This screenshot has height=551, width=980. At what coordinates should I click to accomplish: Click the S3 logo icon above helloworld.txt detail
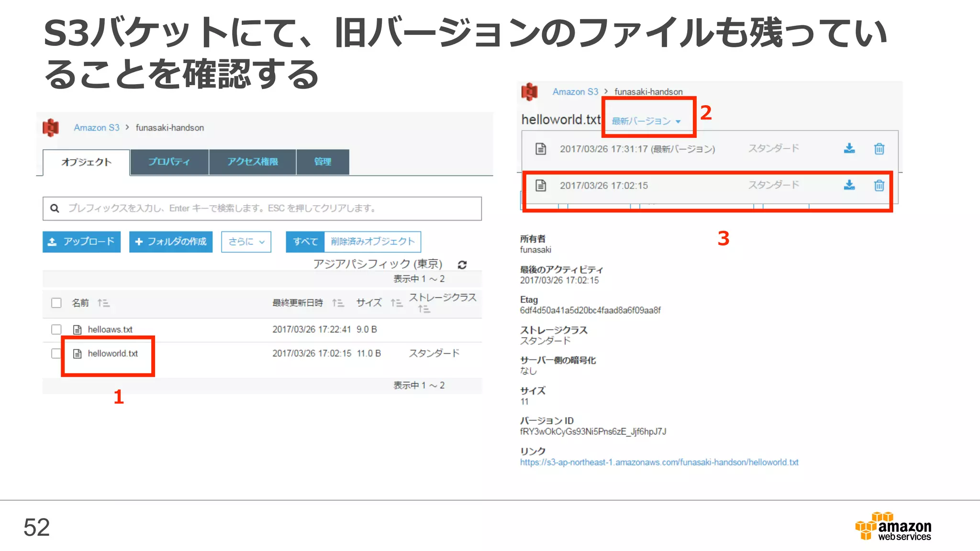coord(529,91)
